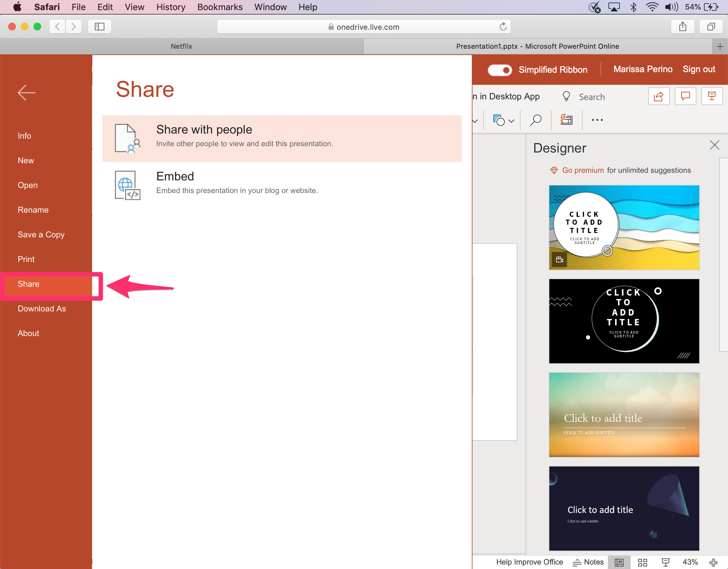This screenshot has width=728, height=569.
Task: Select Save a Copy in sidebar
Action: point(41,234)
